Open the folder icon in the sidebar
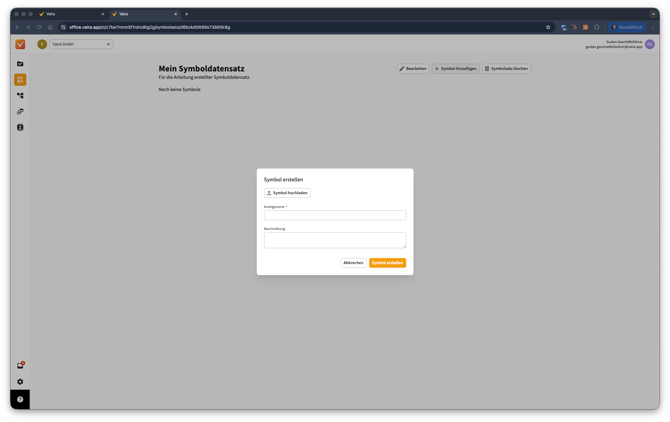670x422 pixels. (20, 64)
